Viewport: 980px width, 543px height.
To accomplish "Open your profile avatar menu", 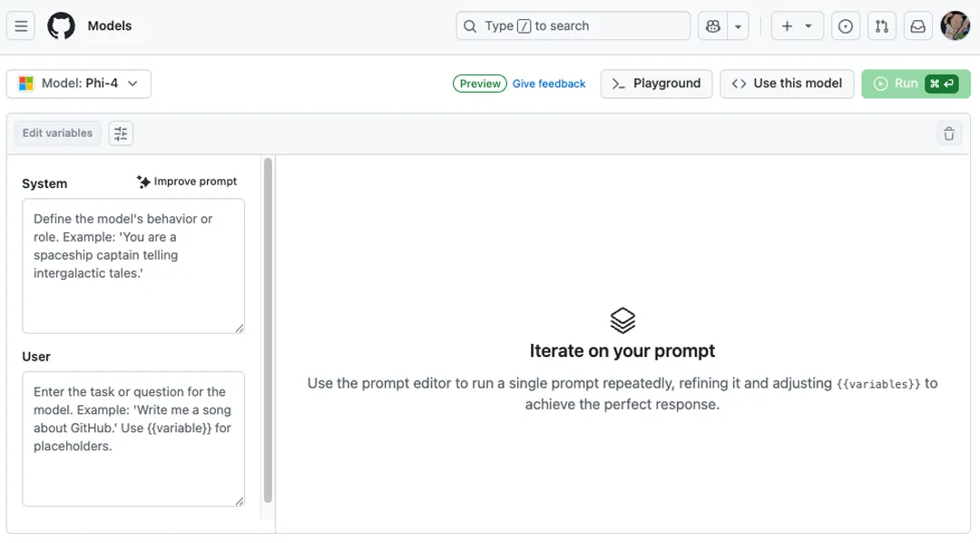I will pos(955,25).
